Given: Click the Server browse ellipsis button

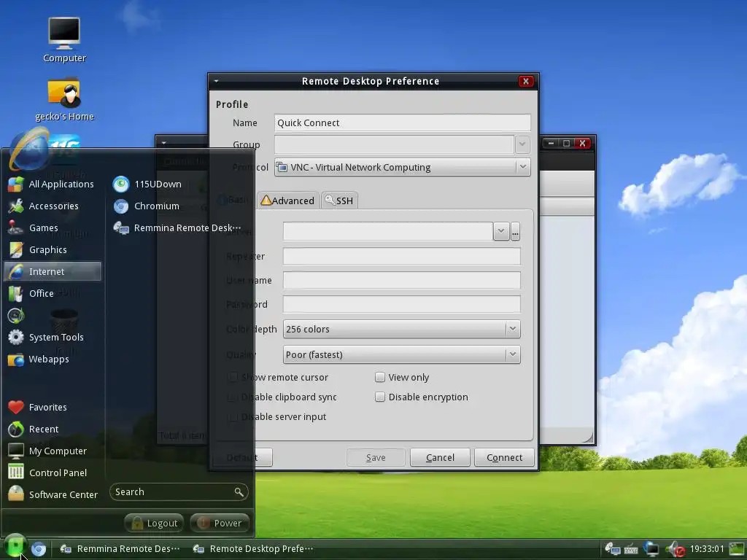Looking at the screenshot, I should 516,231.
